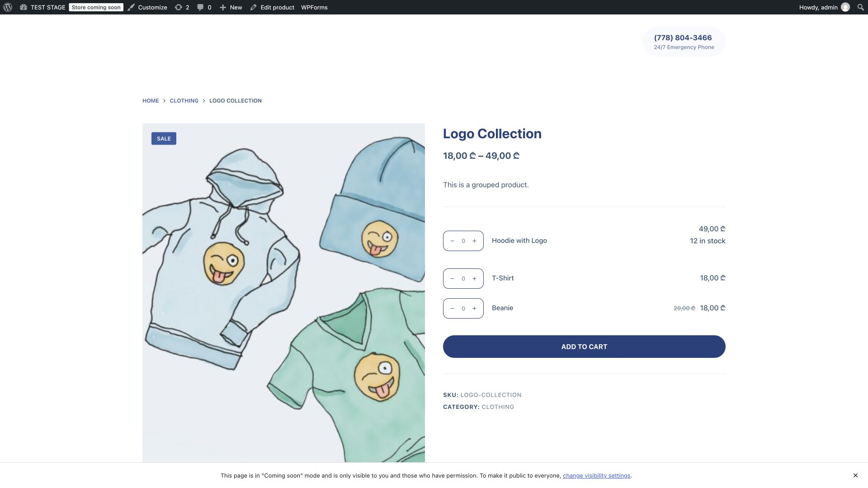The width and height of the screenshot is (868, 488).
Task: Go to CLOTHING breadcrumb link
Action: point(184,101)
